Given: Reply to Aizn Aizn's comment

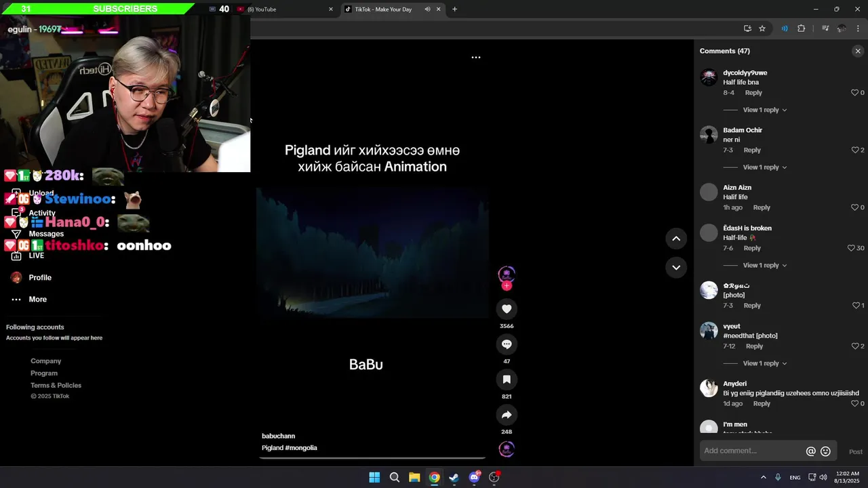Looking at the screenshot, I should coord(762,207).
